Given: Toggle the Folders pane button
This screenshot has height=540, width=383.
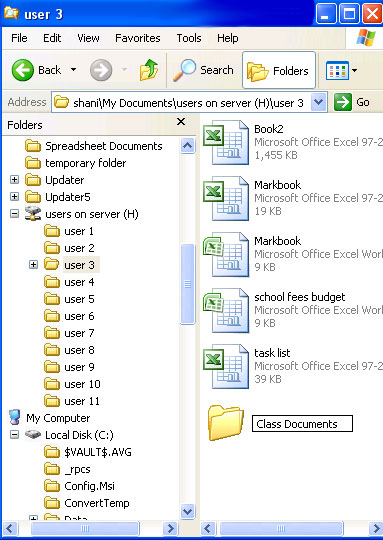Looking at the screenshot, I should pos(279,70).
